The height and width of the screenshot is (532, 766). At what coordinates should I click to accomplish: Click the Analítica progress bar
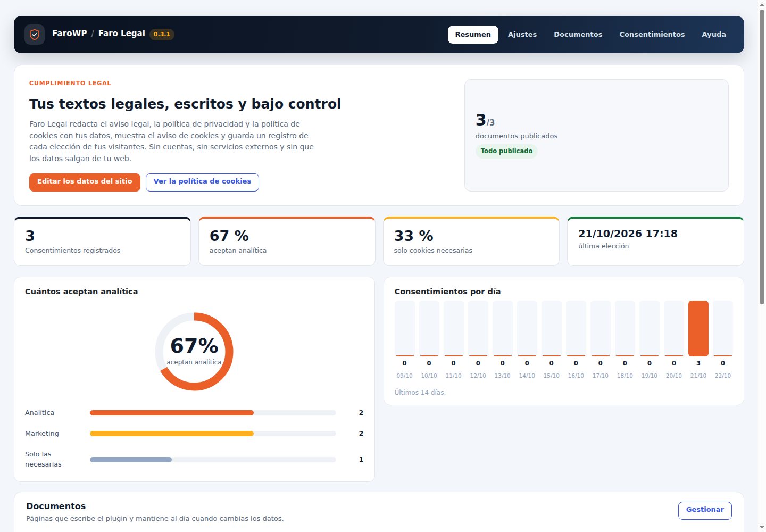pyautogui.click(x=213, y=413)
